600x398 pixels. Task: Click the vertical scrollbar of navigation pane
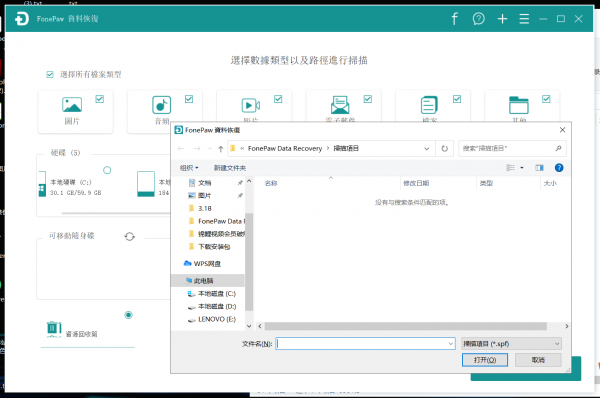click(249, 262)
